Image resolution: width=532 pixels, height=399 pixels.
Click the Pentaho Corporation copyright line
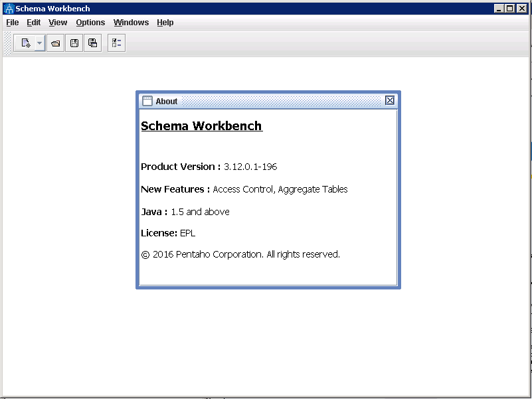(x=240, y=254)
